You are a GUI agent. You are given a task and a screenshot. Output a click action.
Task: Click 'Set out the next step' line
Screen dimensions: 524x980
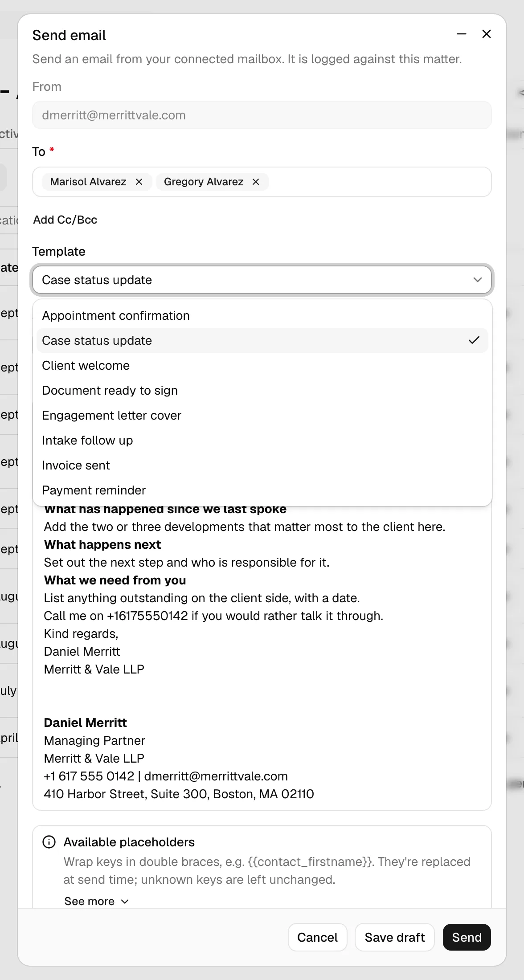187,562
